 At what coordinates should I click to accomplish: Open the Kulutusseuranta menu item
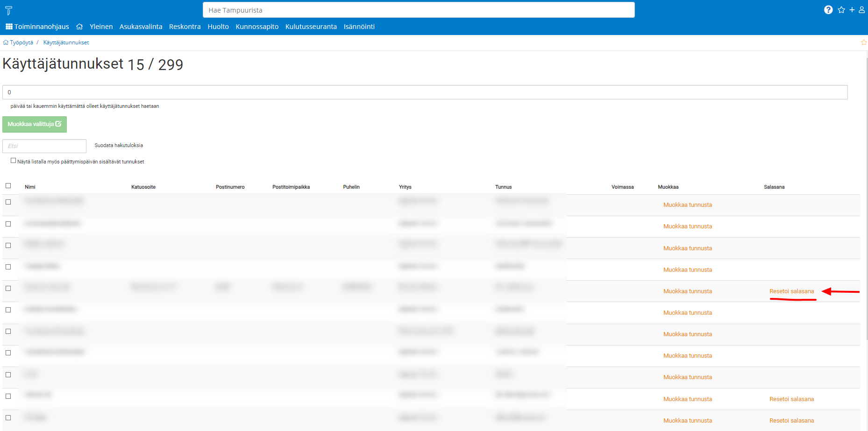[x=311, y=27]
